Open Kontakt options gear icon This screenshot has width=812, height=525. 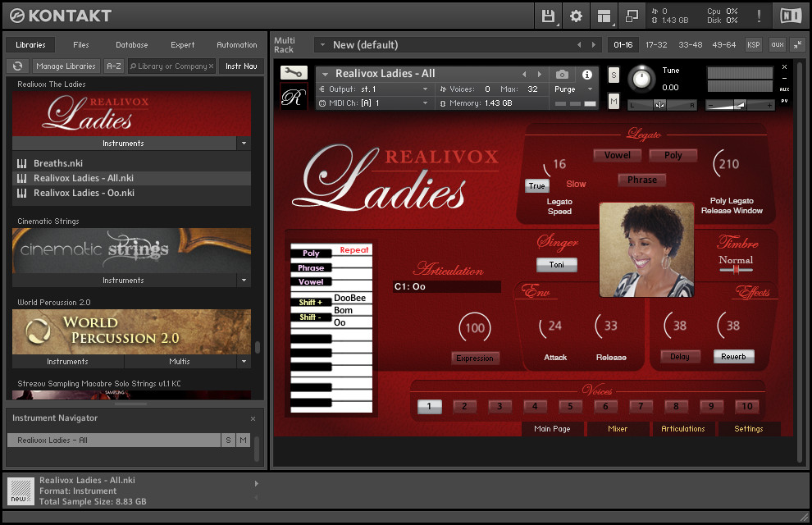(576, 16)
